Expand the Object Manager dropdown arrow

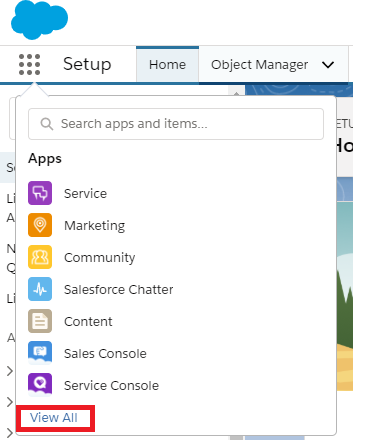point(328,65)
